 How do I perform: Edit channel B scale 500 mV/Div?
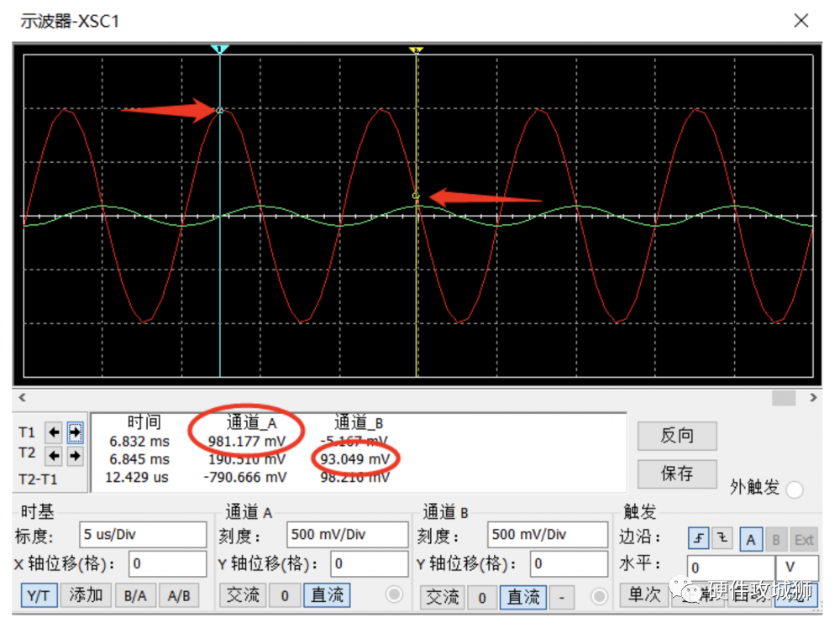(548, 534)
